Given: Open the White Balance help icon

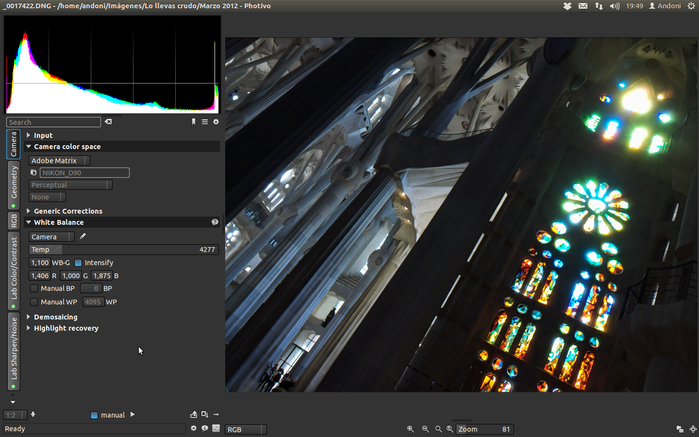Looking at the screenshot, I should (x=215, y=222).
